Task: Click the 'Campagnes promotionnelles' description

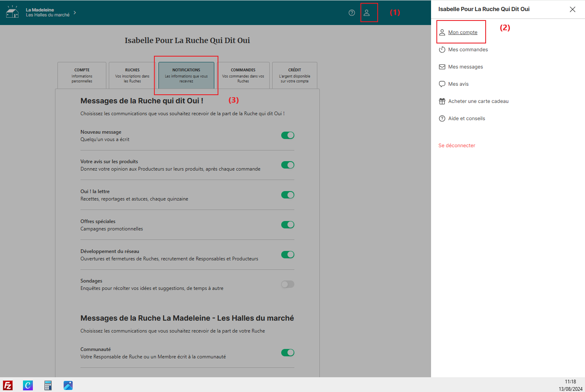Action: pyautogui.click(x=112, y=229)
